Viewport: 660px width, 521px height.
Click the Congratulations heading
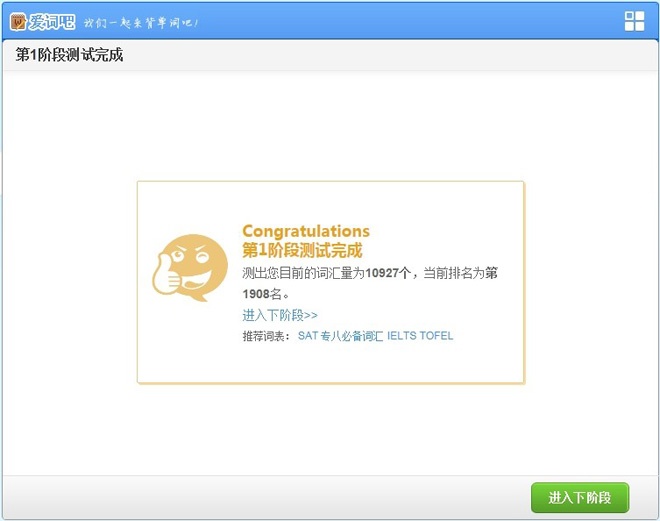click(x=305, y=231)
